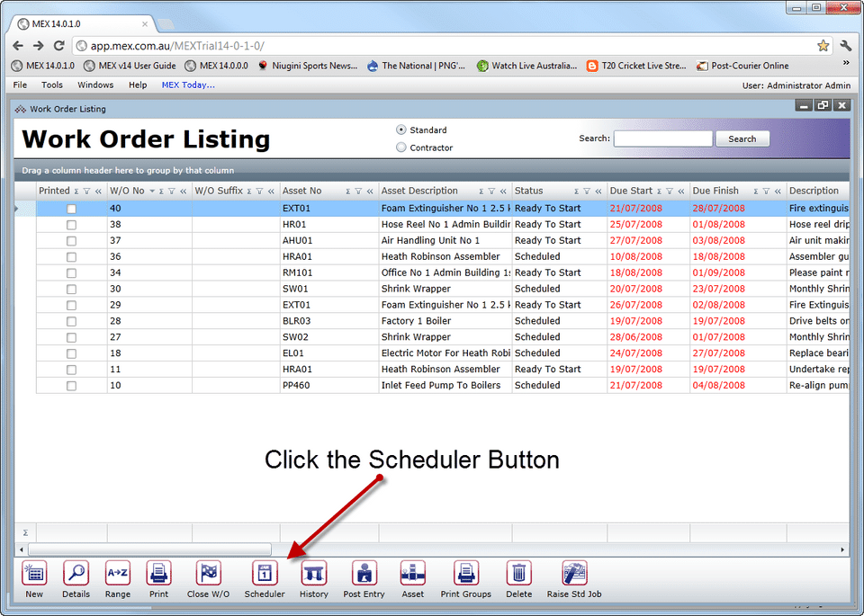Click the Description column header
Screen dimensions: 864x616
tap(818, 191)
